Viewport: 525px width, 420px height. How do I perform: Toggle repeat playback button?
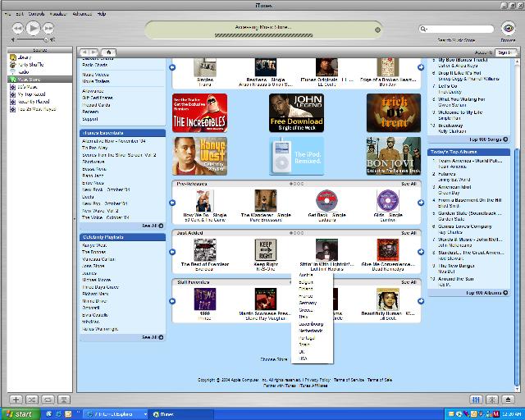pyautogui.click(x=48, y=399)
